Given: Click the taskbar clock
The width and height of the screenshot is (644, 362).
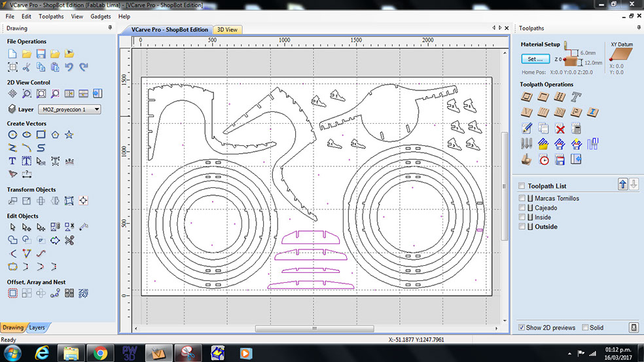Looking at the screenshot, I should 618,353.
